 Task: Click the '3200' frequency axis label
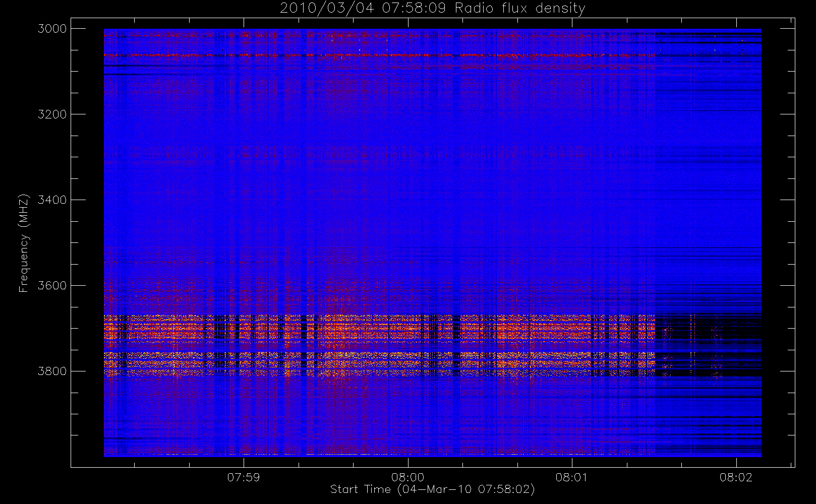pyautogui.click(x=52, y=114)
